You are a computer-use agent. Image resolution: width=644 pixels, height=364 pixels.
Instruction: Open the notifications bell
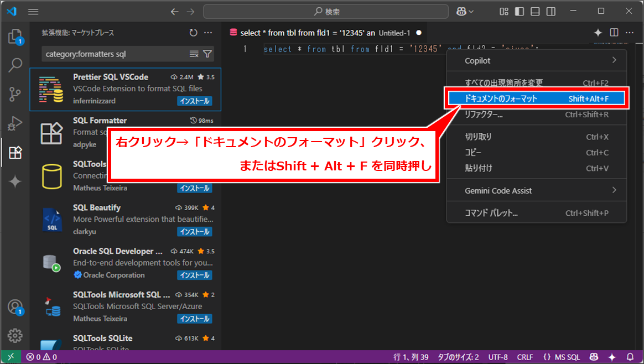(x=630, y=357)
